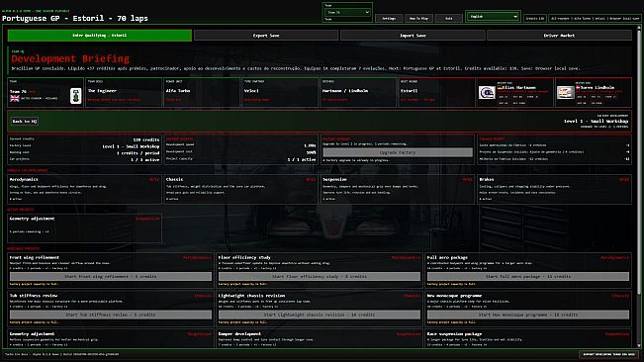This screenshot has width=644, height=362.
Task: Click the flag beside Soren Lindholm
Action: (x=579, y=87)
